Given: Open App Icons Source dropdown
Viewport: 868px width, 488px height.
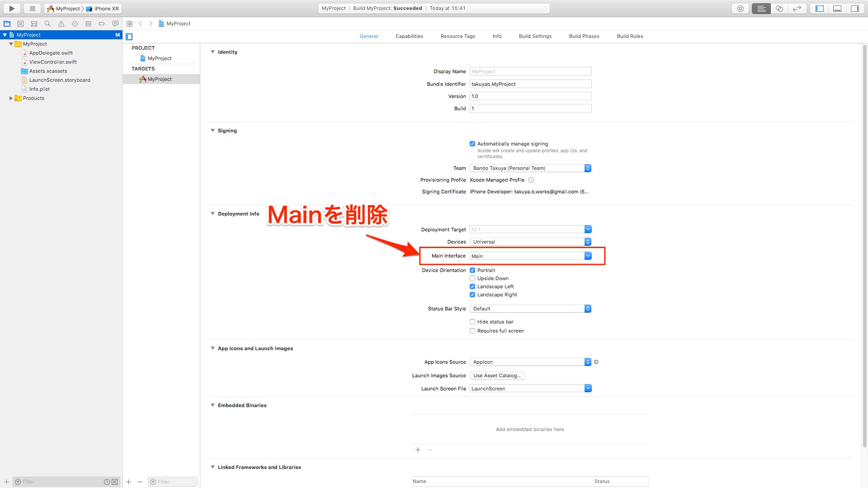Looking at the screenshot, I should 530,362.
